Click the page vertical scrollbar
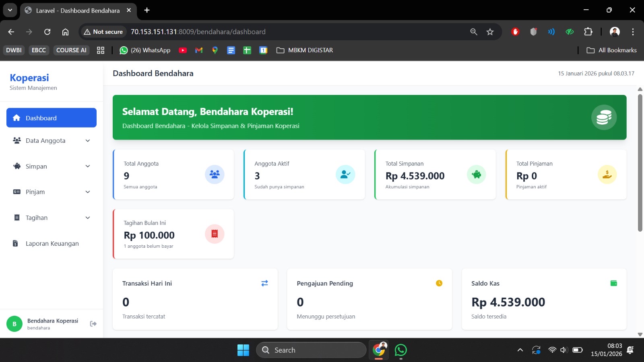 [640, 163]
